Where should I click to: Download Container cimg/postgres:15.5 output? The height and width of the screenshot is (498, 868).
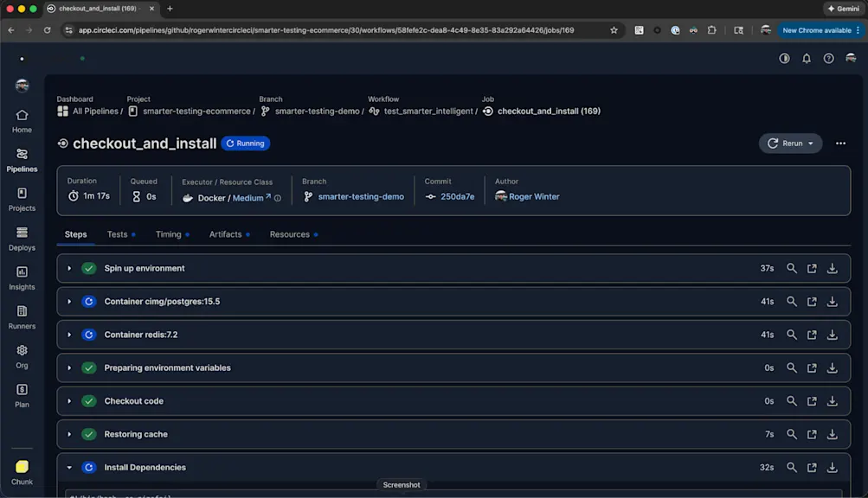pyautogui.click(x=832, y=302)
